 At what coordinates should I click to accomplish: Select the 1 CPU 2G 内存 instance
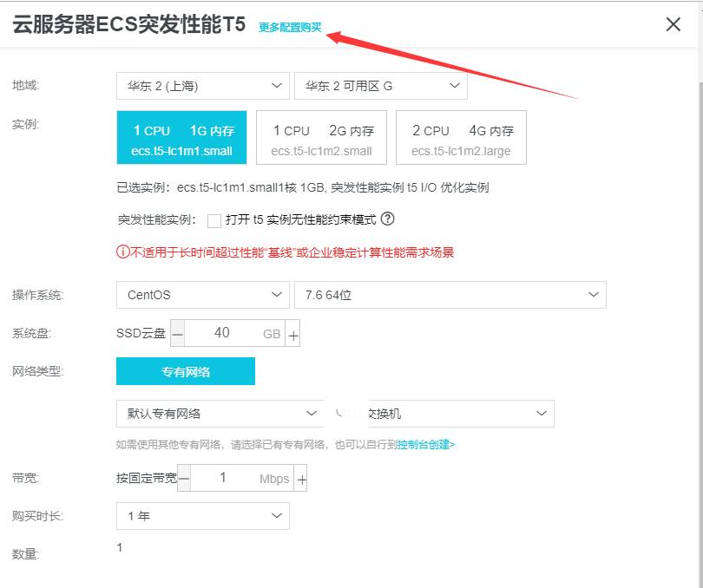click(321, 138)
